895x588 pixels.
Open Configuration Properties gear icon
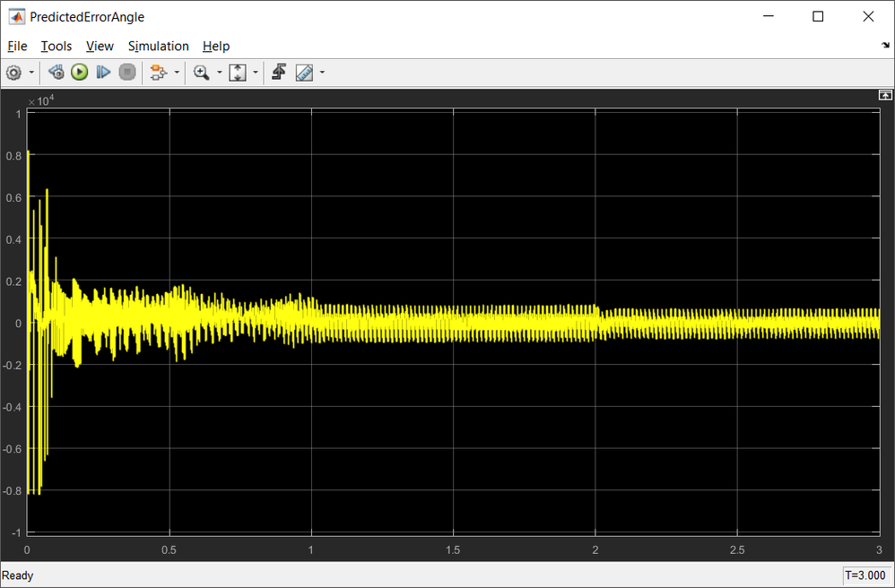point(13,73)
